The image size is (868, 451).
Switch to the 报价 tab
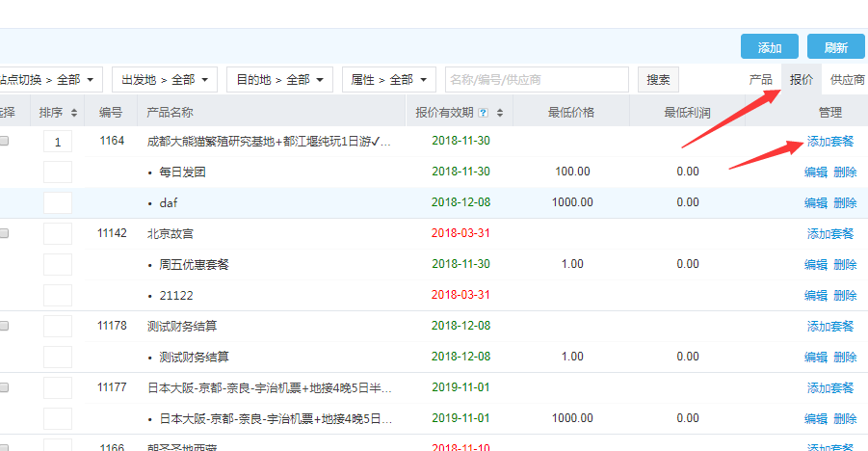[x=802, y=80]
